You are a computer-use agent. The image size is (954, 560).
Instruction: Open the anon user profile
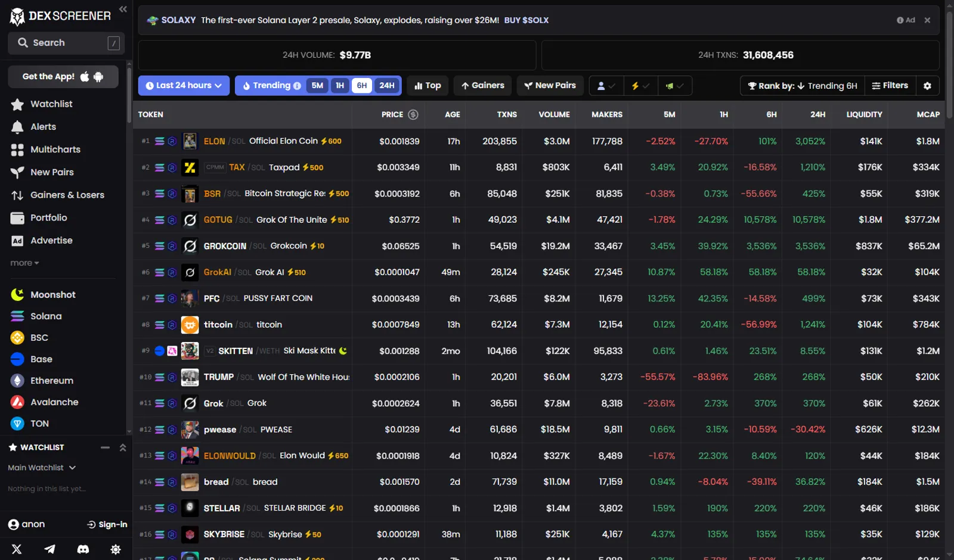tap(27, 524)
